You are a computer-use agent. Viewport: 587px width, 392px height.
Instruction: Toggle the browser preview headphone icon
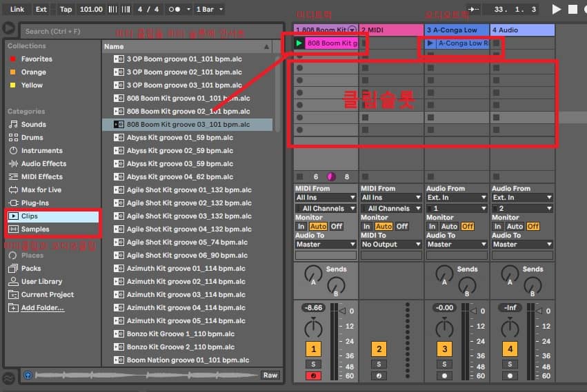coord(28,375)
